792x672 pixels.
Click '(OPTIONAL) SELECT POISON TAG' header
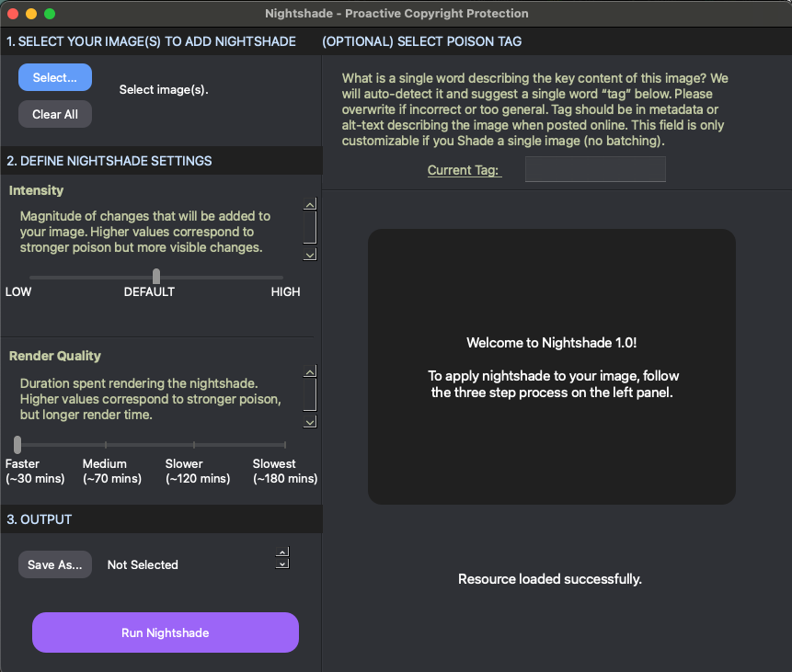[x=422, y=41]
